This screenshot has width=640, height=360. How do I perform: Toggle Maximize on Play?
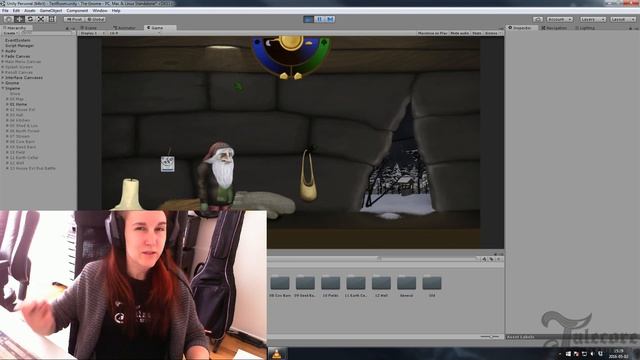click(x=432, y=33)
